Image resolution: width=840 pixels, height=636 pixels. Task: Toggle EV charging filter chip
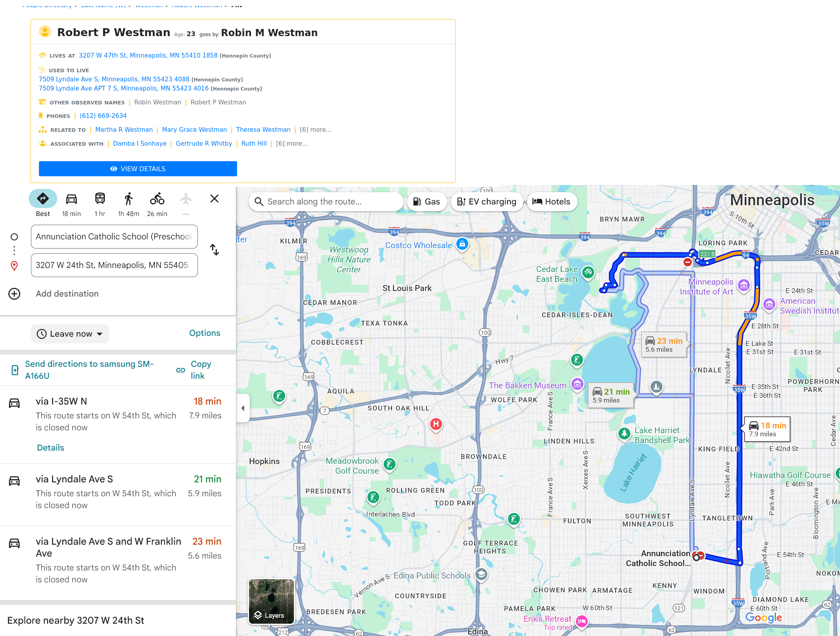(487, 202)
